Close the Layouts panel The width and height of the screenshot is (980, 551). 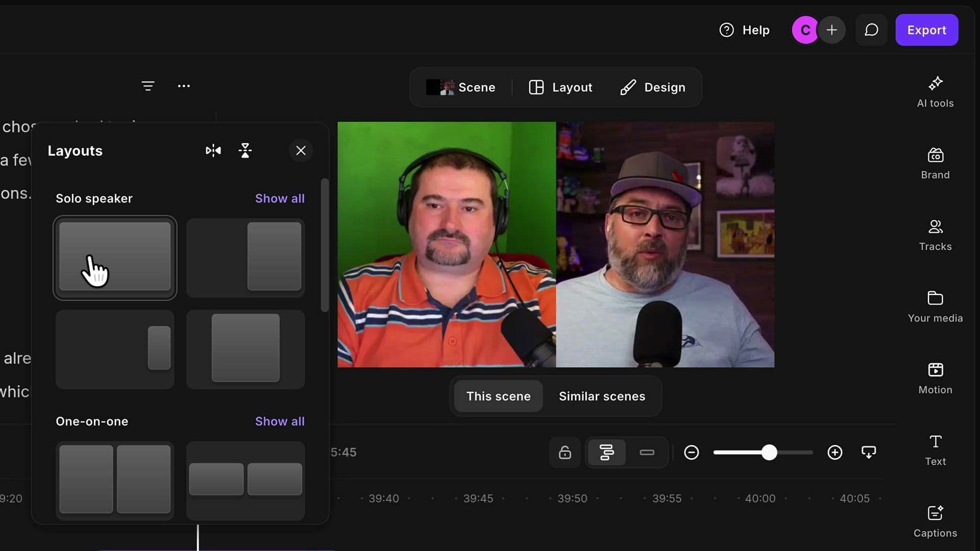(x=301, y=151)
